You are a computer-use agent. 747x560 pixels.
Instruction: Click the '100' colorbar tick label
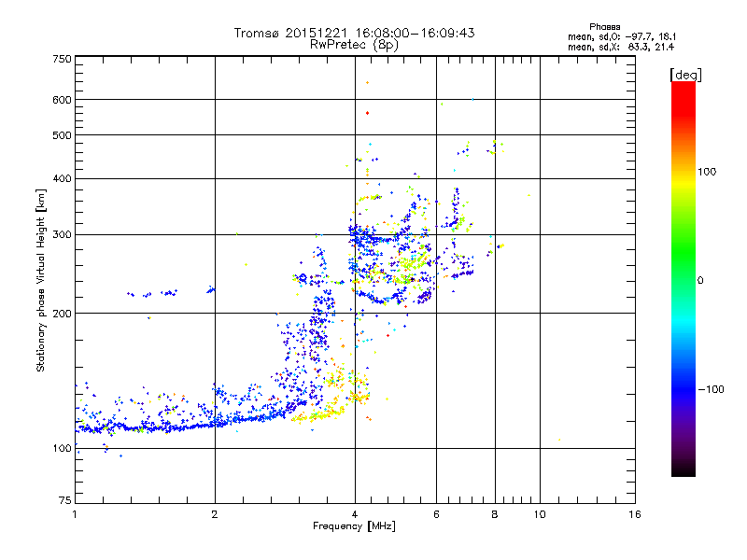coord(707,172)
